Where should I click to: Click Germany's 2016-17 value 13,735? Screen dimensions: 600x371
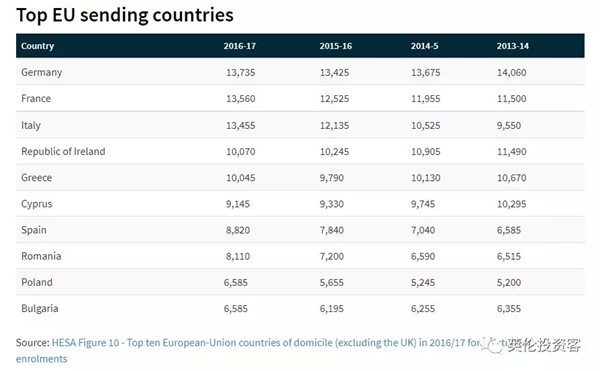[x=240, y=73]
